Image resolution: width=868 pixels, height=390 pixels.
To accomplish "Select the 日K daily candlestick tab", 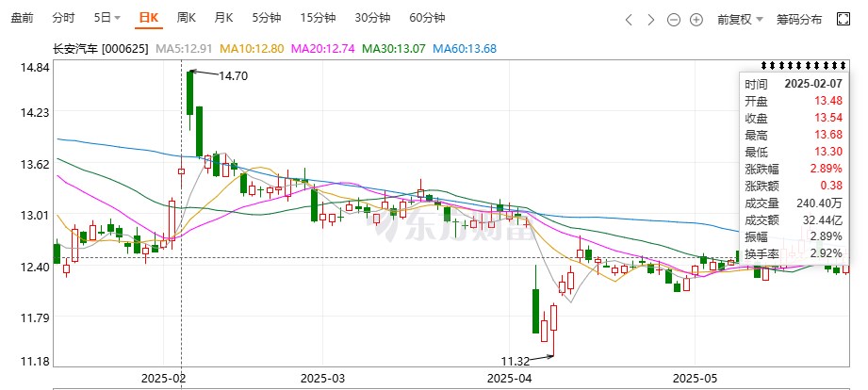I will pyautogui.click(x=148, y=18).
